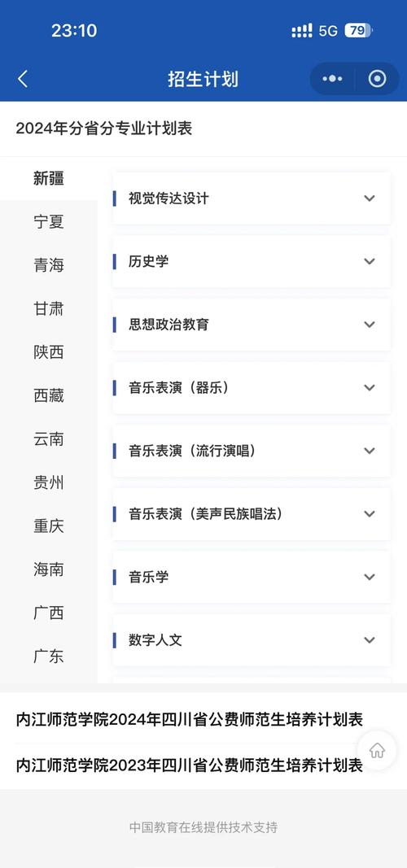Expand 音乐表演（器乐） chevron arrow

(370, 387)
